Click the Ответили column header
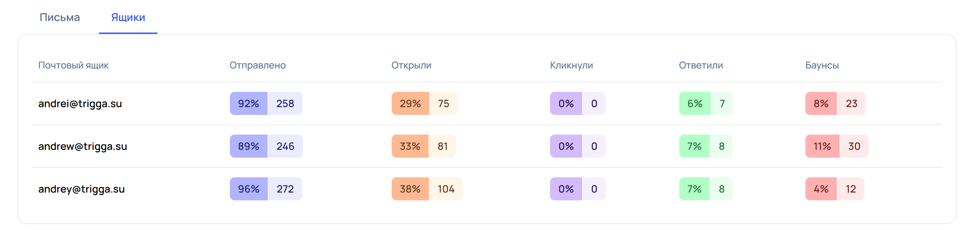 coord(701,65)
